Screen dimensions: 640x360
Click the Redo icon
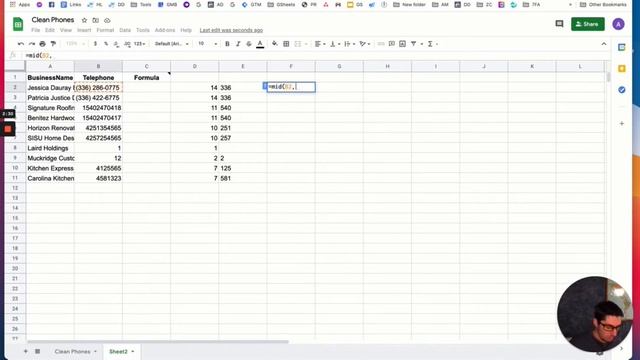[32, 44]
